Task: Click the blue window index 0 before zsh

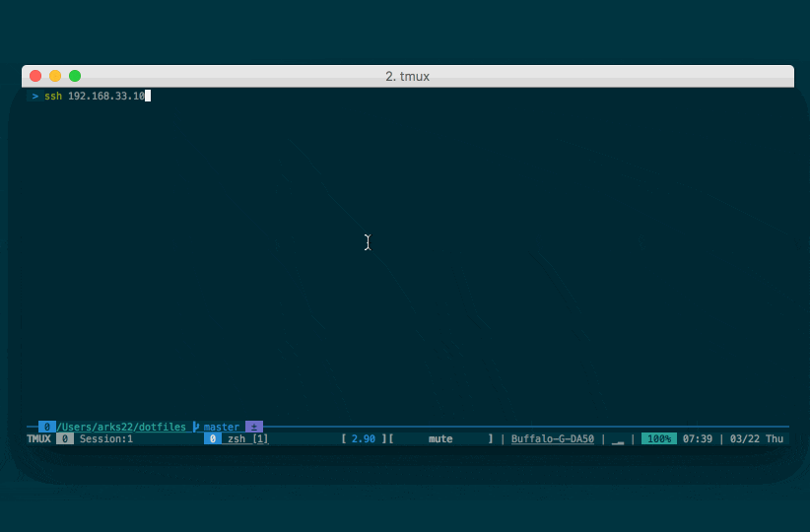Action: (213, 438)
